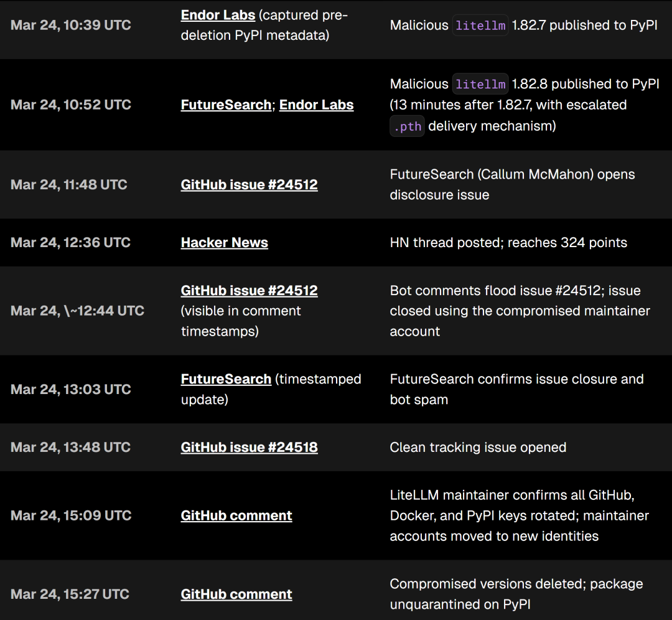Open GitHub comment link in 15:27 UTC row
The width and height of the screenshot is (672, 620).
236,594
